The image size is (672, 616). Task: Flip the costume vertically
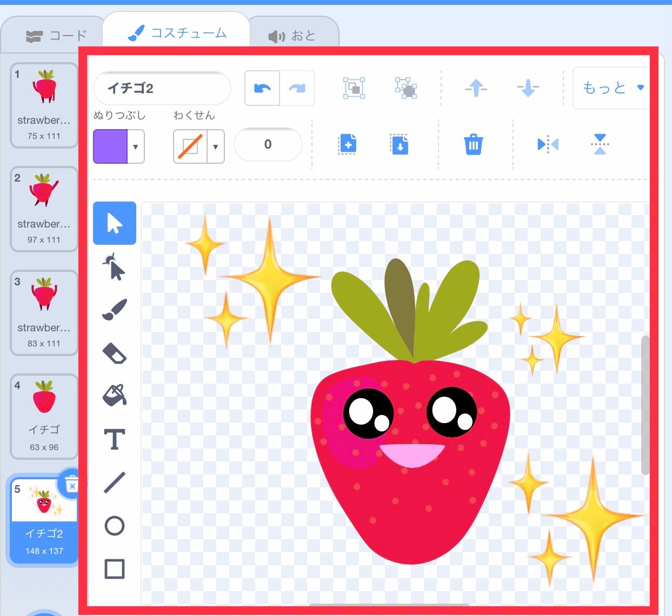[x=600, y=144]
